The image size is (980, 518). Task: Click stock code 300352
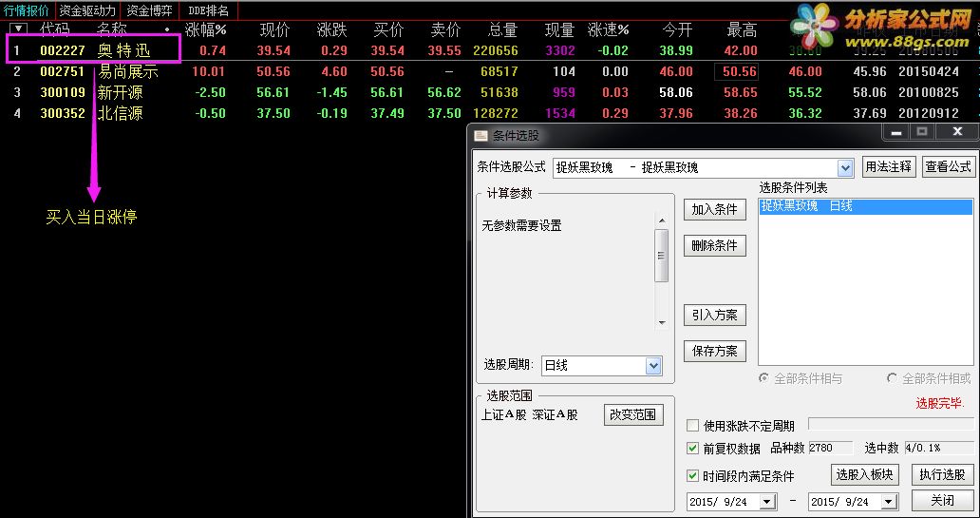coord(62,113)
